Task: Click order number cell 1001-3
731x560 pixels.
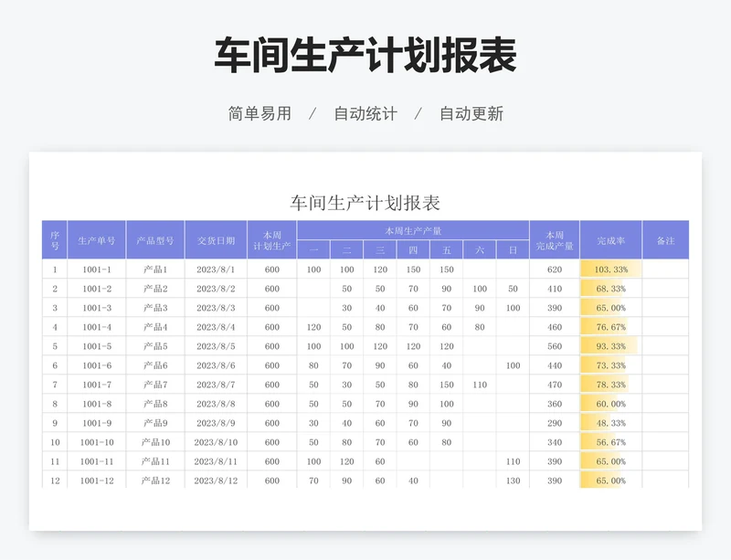Action: tap(97, 308)
